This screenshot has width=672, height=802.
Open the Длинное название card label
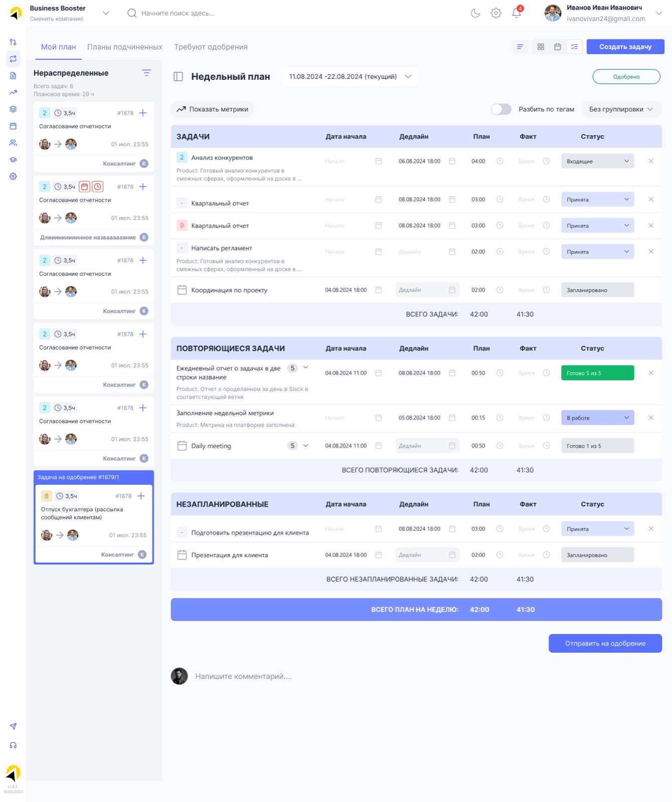coord(88,238)
